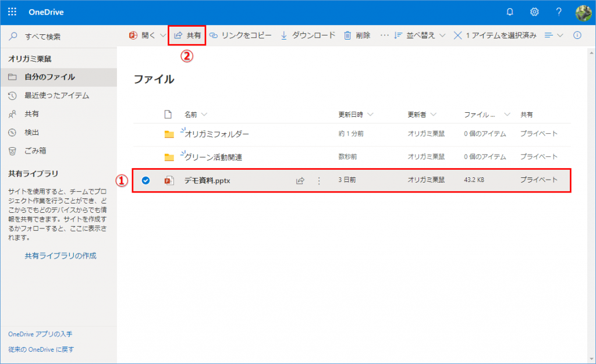Click the share icon on デモ資料.pptx row
The height and width of the screenshot is (364, 596).
(x=300, y=181)
